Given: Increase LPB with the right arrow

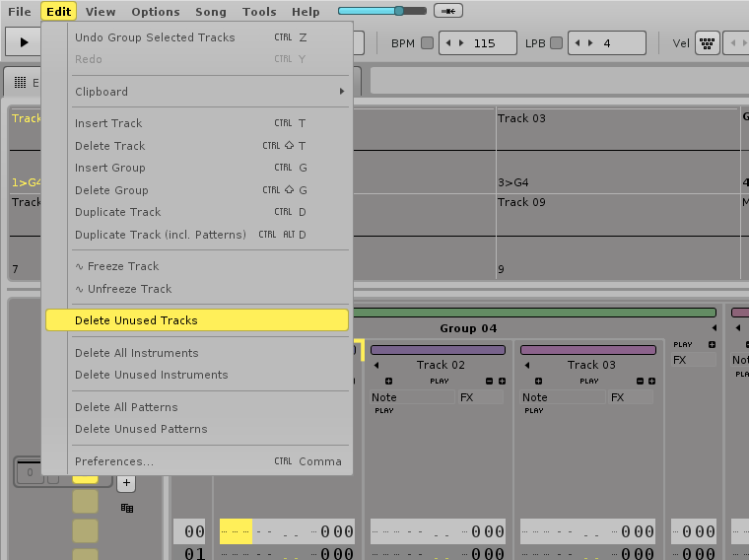Looking at the screenshot, I should tap(590, 43).
